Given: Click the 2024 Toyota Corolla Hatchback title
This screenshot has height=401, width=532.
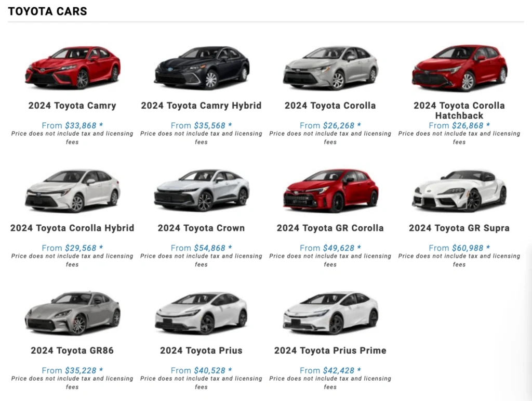Looking at the screenshot, I should pos(459,110).
